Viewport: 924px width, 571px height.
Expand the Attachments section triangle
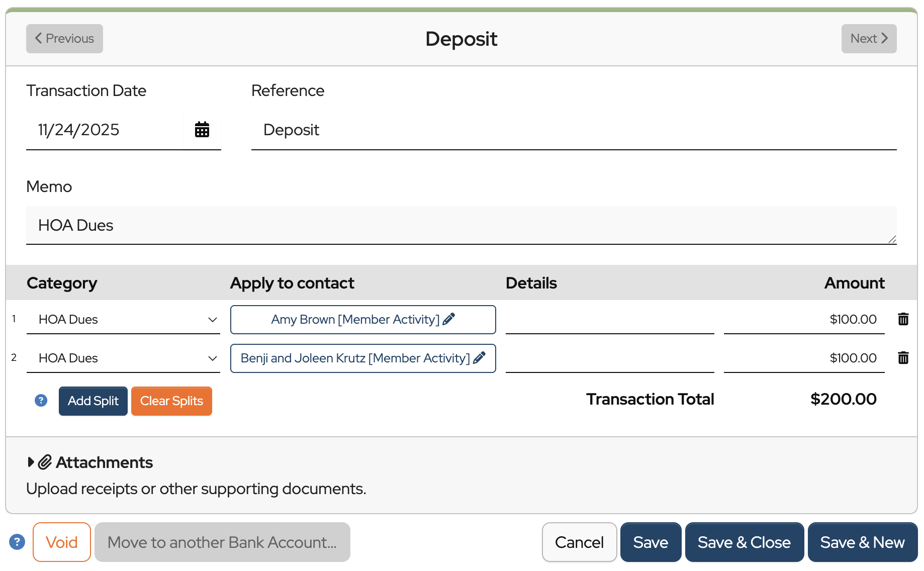point(31,462)
